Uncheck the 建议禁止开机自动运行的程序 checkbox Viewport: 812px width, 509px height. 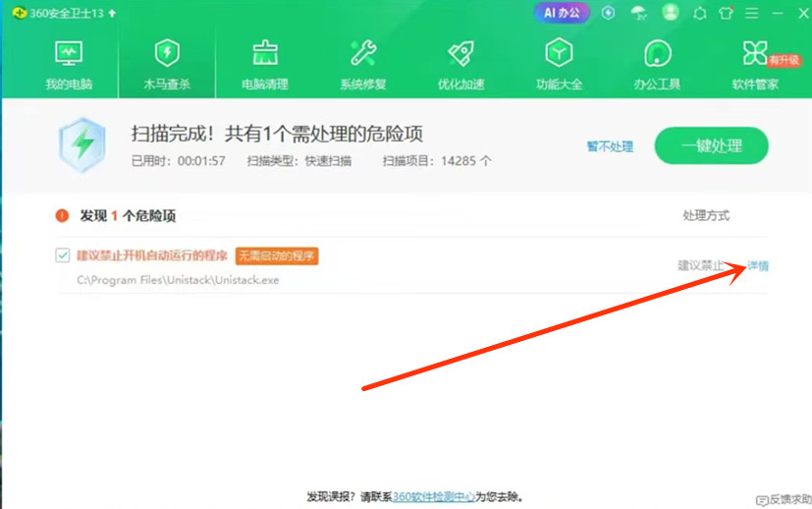63,255
